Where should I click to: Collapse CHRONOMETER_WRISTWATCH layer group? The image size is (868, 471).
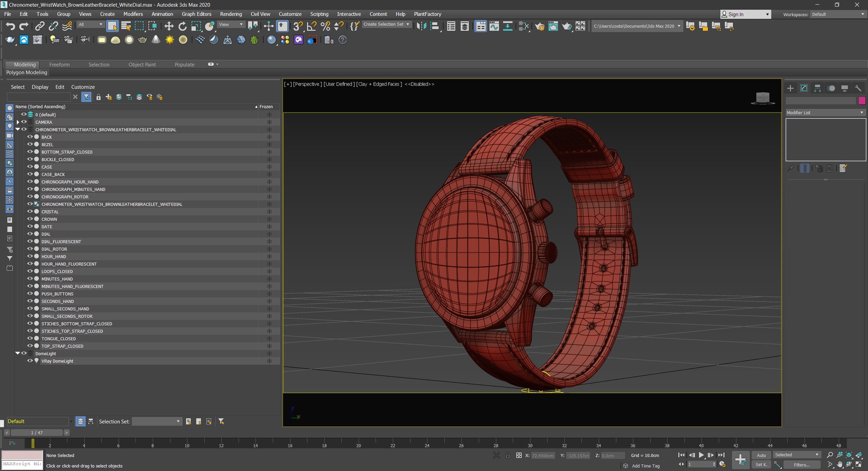coord(18,129)
